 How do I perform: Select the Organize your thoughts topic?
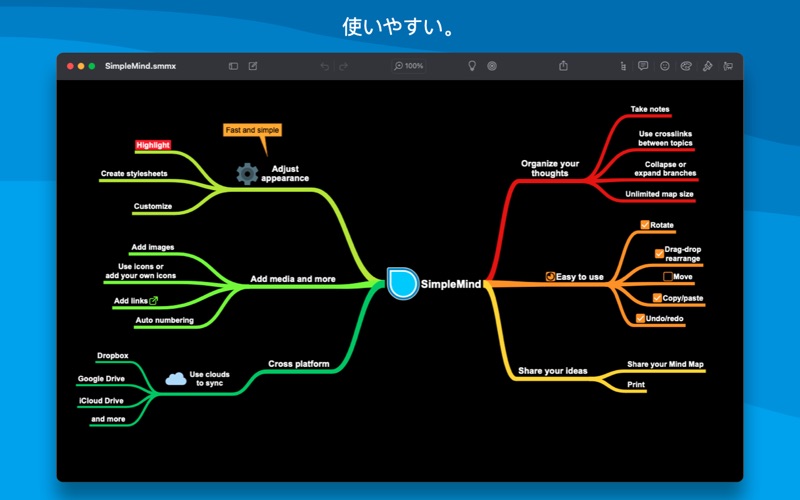[x=550, y=168]
